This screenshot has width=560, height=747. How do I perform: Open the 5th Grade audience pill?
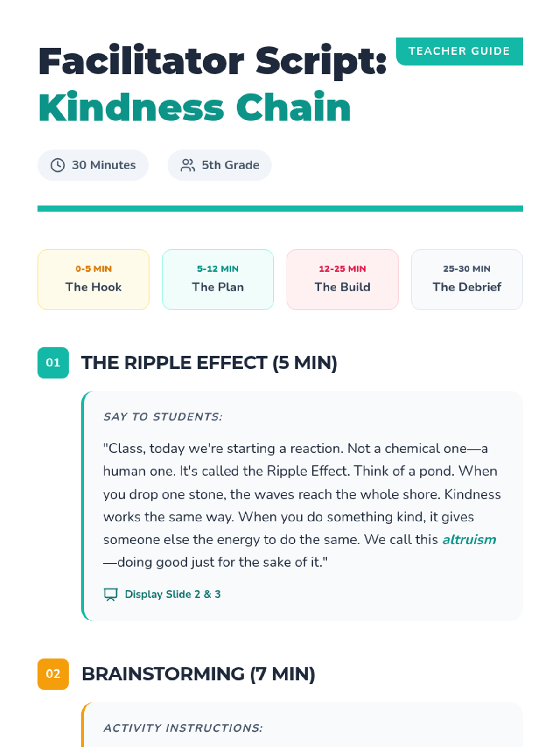219,165
